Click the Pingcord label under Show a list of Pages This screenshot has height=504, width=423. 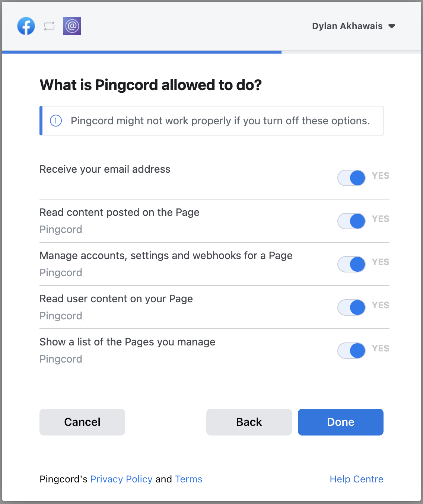pos(61,359)
